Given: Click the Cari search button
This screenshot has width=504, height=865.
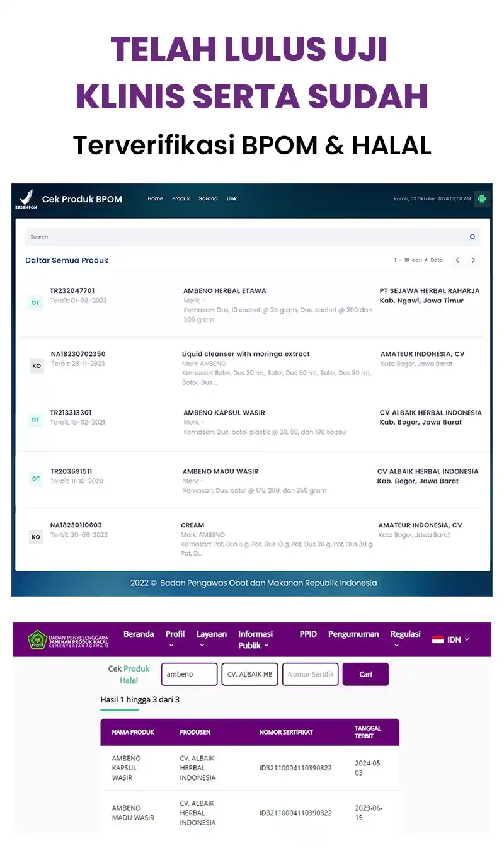Looking at the screenshot, I should 365,674.
